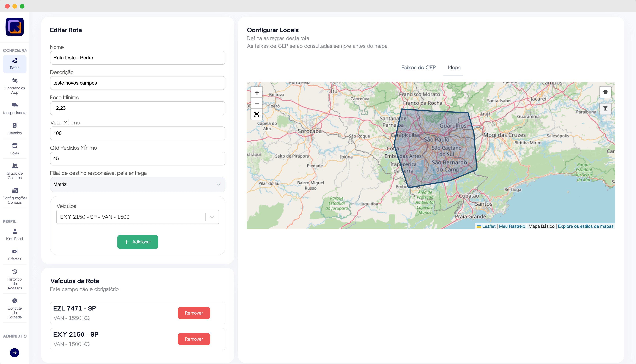The image size is (636, 364).
Task: Remove vehicle EZL 7471 - SP
Action: pos(194,313)
